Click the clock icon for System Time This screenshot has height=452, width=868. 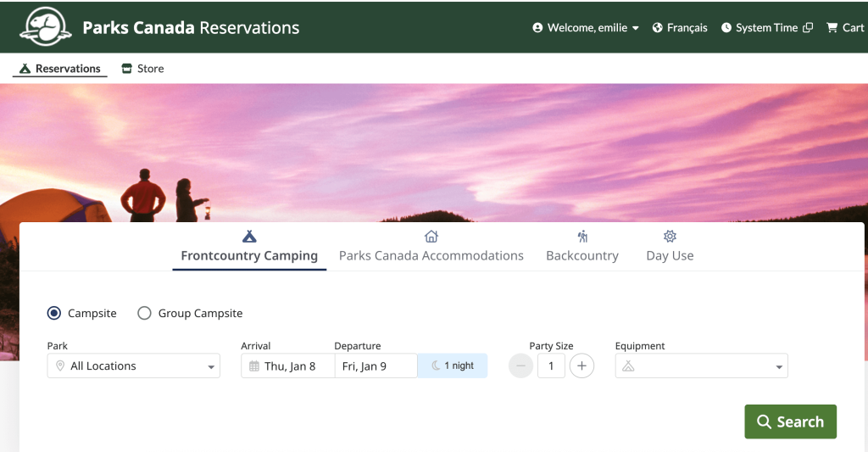[726, 28]
